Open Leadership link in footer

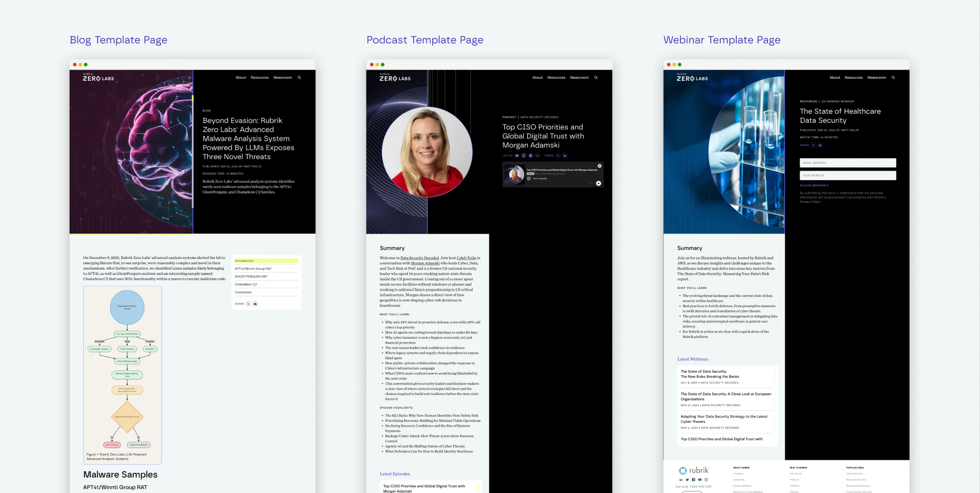click(x=739, y=480)
